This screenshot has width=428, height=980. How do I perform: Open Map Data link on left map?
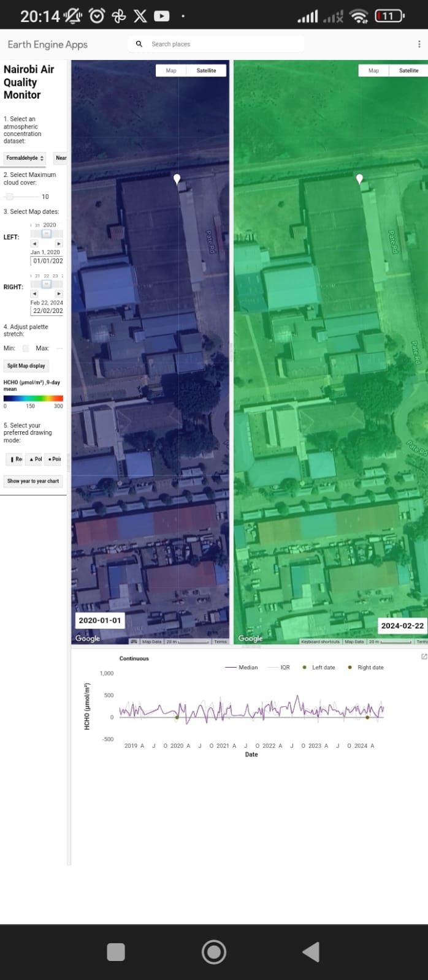[x=151, y=642]
